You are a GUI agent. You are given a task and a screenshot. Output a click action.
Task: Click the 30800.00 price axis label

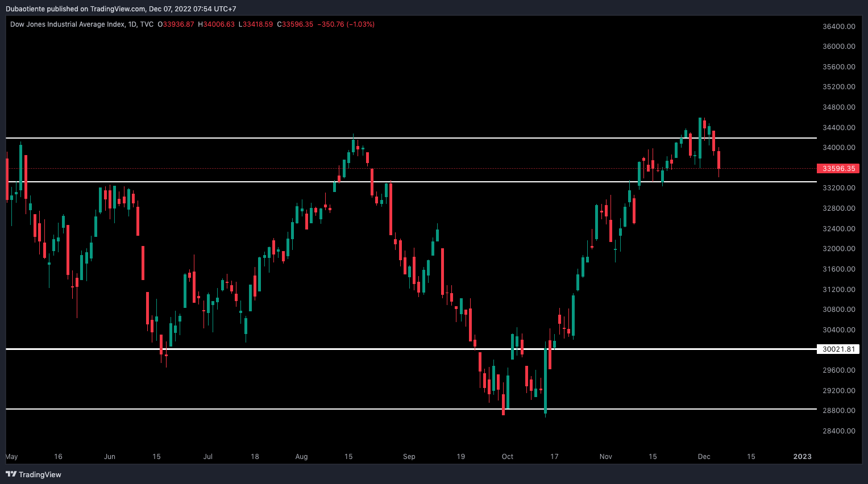[x=838, y=310]
